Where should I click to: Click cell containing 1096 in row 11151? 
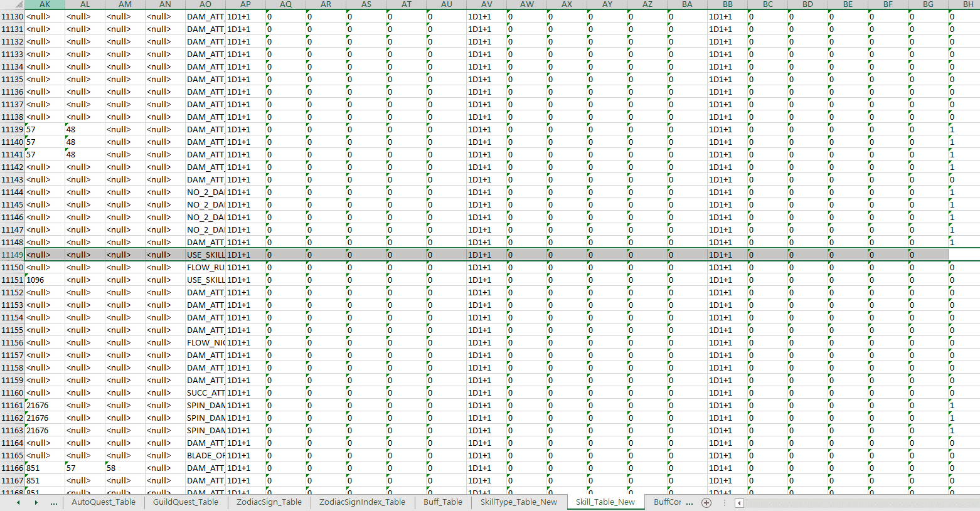pyautogui.click(x=45, y=280)
